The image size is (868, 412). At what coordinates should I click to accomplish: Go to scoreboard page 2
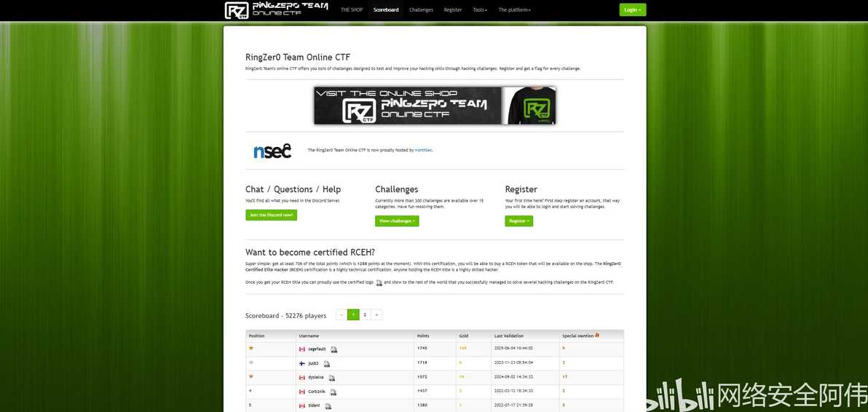tap(365, 314)
